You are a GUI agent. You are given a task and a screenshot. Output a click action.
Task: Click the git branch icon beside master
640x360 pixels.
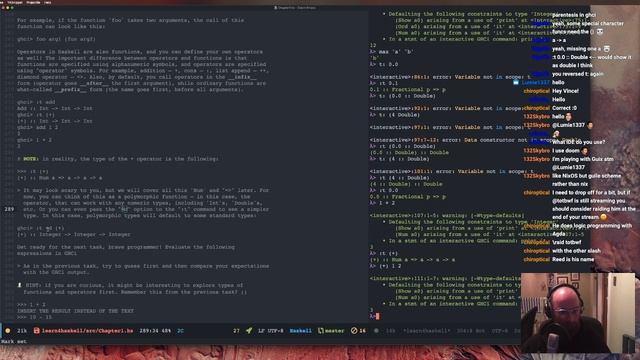click(321, 331)
